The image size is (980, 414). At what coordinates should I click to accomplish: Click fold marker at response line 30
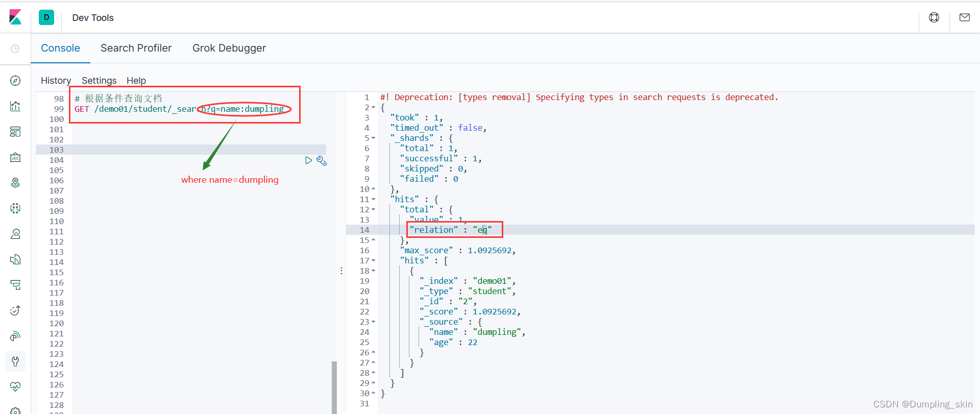click(374, 393)
